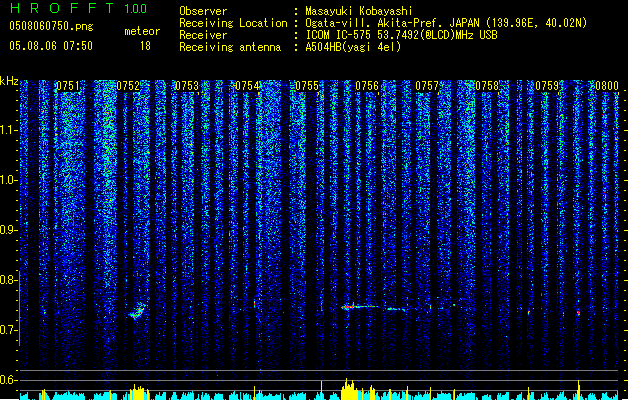Click the 0756 time marker
Screen dimensions: 629x400
tap(367, 86)
